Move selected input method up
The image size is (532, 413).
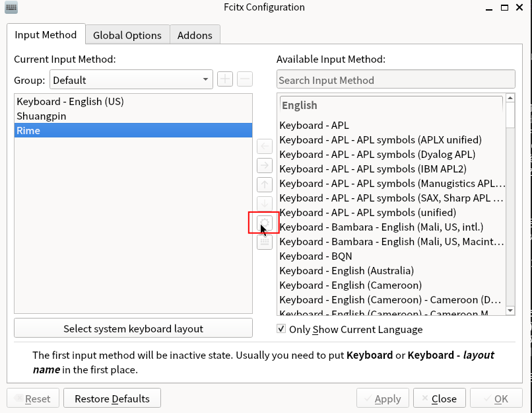(264, 185)
